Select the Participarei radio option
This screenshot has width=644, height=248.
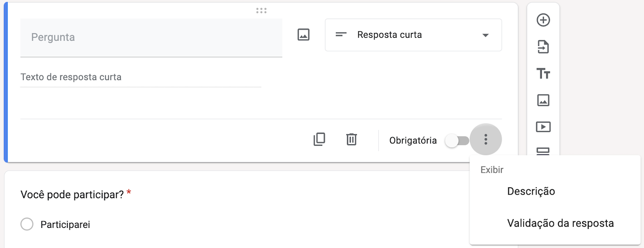tap(27, 224)
